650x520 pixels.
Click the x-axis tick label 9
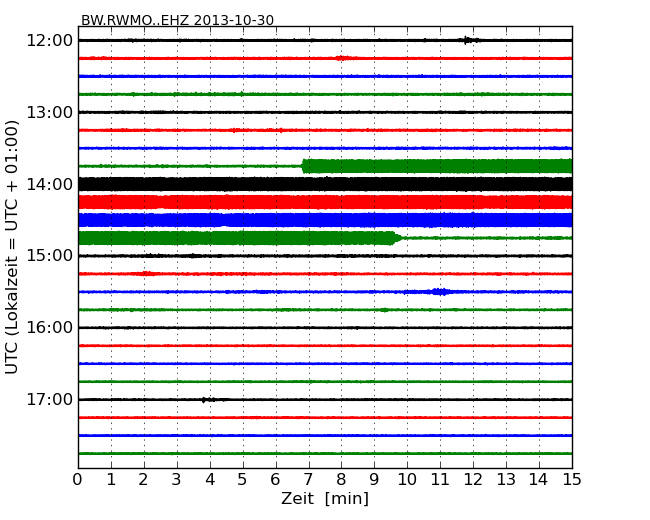click(374, 480)
